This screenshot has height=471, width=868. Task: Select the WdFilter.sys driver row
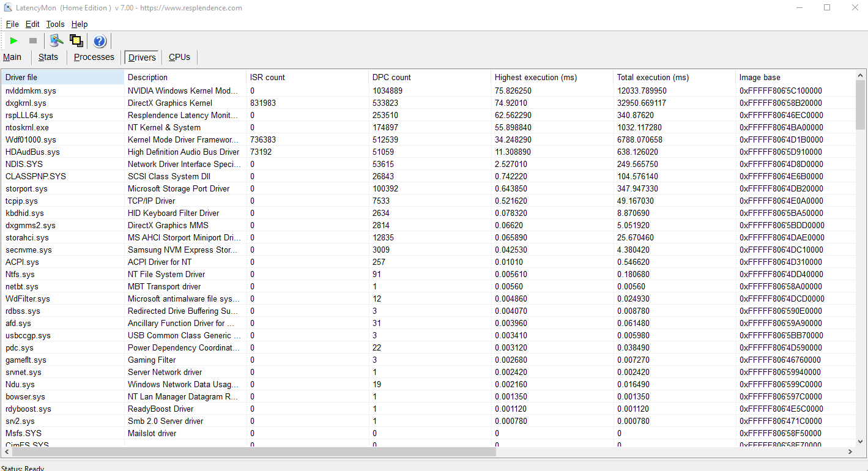coord(429,299)
